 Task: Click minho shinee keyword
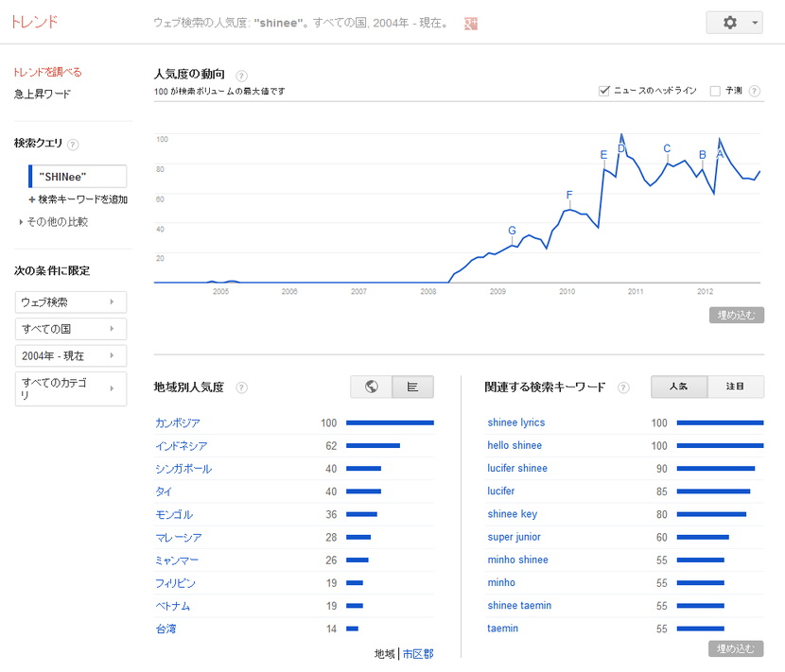[x=517, y=560]
